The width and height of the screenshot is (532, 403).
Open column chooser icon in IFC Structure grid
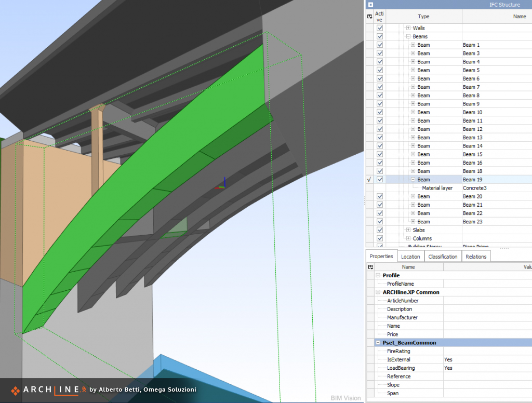point(370,17)
